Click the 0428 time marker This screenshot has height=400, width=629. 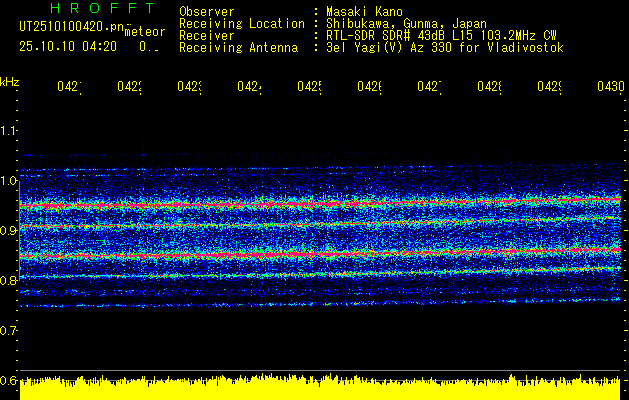point(489,86)
